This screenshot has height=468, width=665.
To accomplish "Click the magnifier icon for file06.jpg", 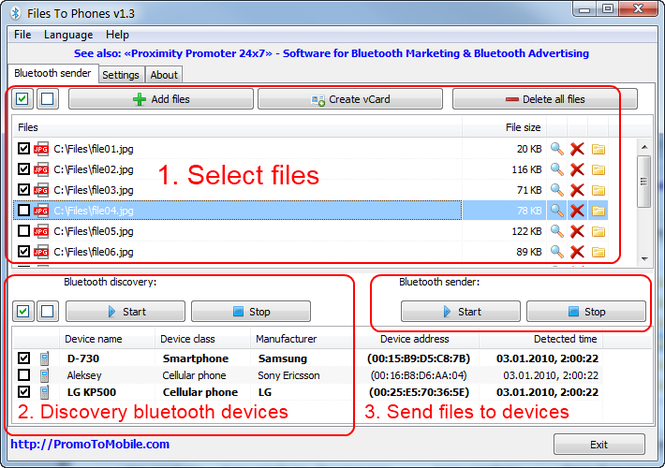I will pyautogui.click(x=557, y=252).
